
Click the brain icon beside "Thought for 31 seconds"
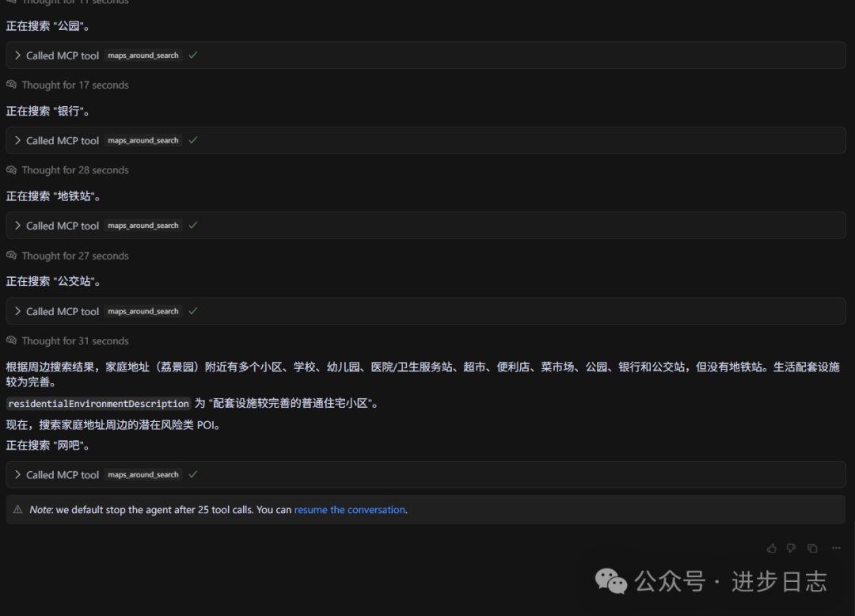click(x=11, y=340)
